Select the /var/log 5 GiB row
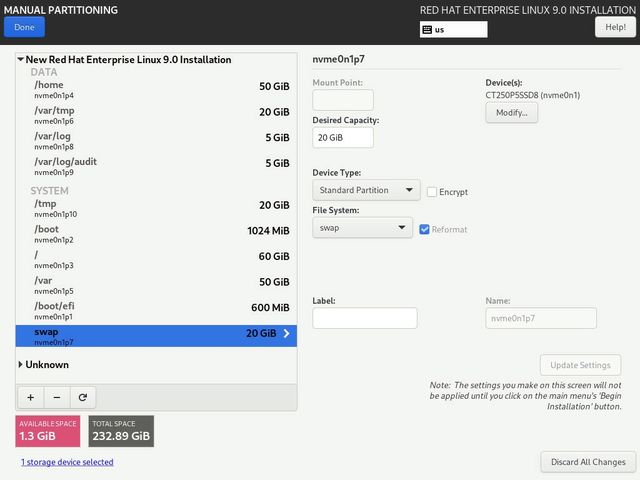The image size is (640, 480). click(156, 141)
